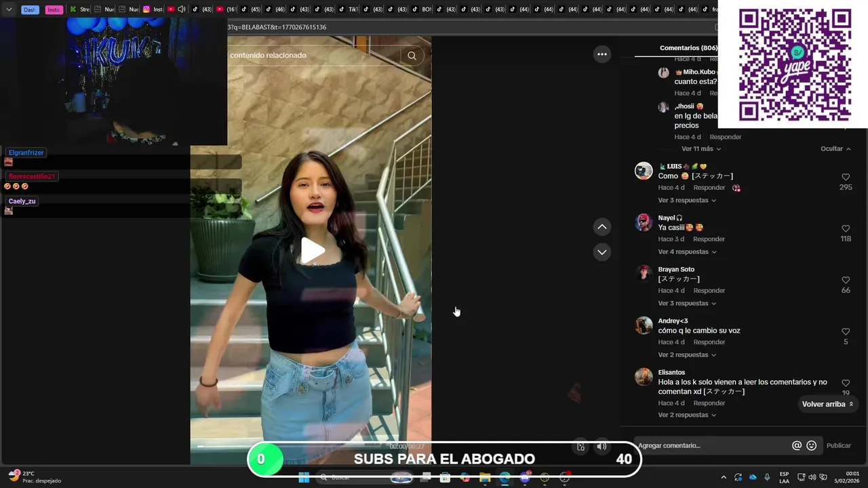Switch keyboard language ESP LAA
The width and height of the screenshot is (868, 488).
pos(784,477)
